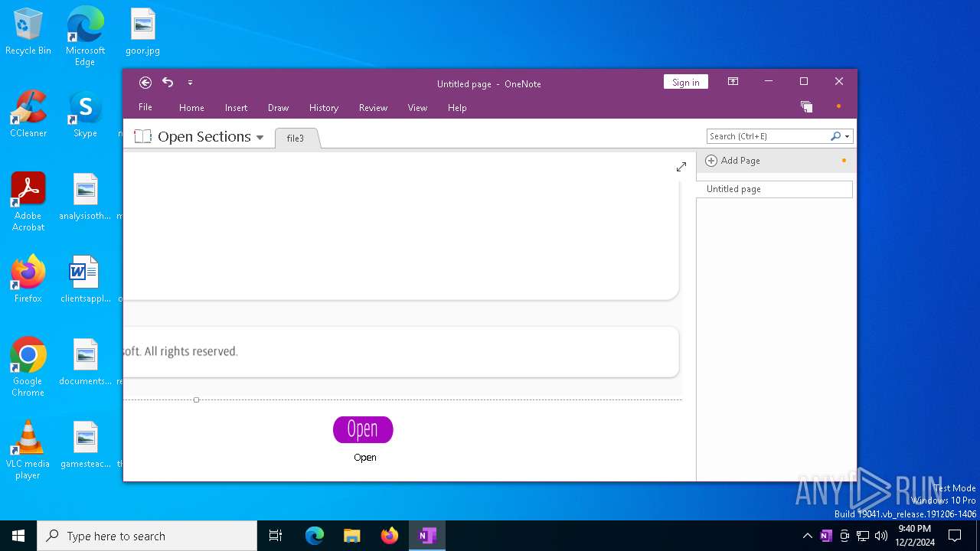Show hidden system tray icons
Image resolution: width=980 pixels, height=551 pixels.
(807, 536)
